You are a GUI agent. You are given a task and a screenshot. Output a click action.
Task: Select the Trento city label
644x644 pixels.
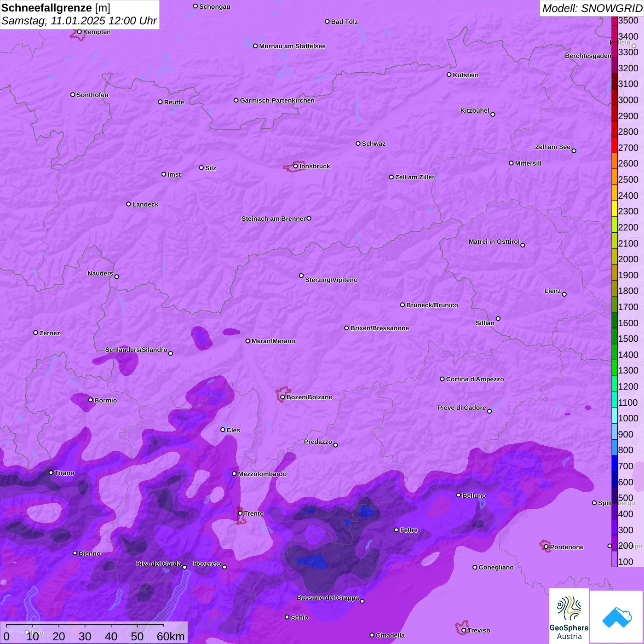pyautogui.click(x=254, y=513)
